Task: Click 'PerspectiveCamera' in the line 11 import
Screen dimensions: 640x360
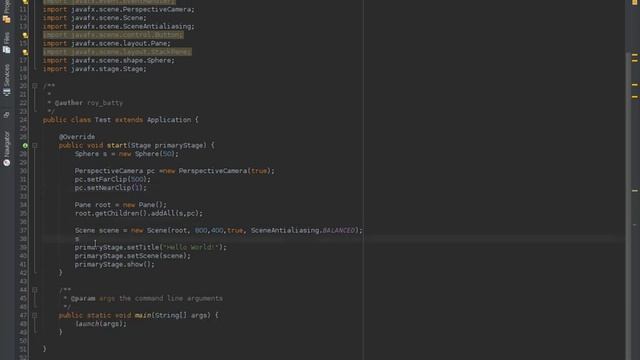Action: pos(157,9)
